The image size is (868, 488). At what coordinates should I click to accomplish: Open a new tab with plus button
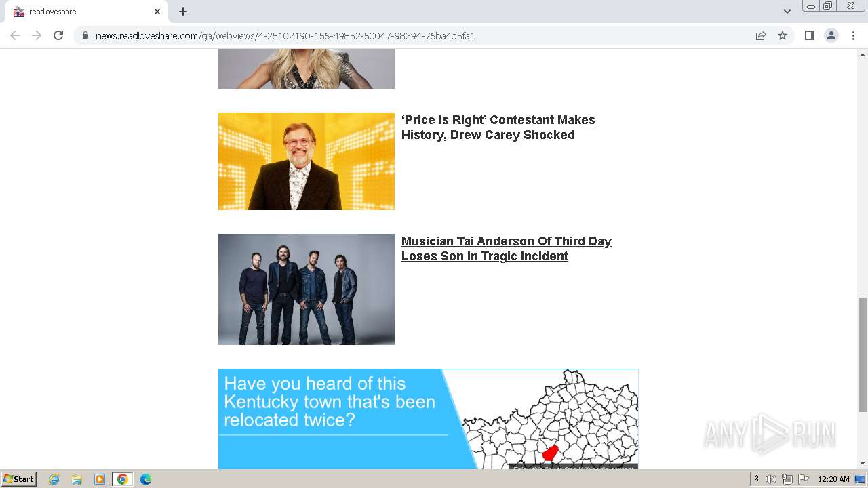click(x=183, y=12)
